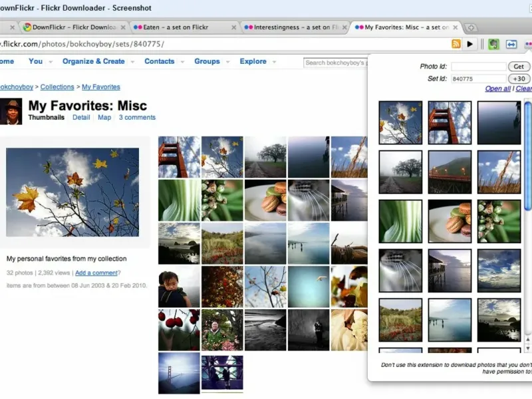Open the 3 comments link

tap(137, 118)
